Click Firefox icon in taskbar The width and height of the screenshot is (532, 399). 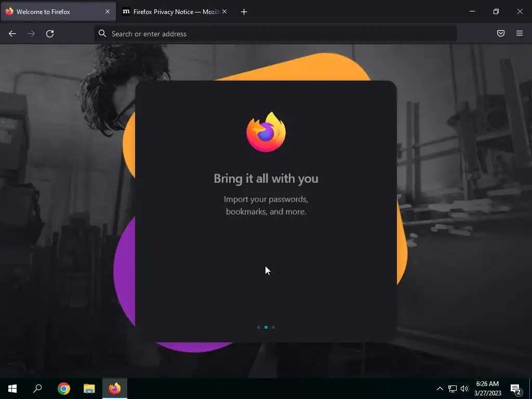tap(115, 389)
